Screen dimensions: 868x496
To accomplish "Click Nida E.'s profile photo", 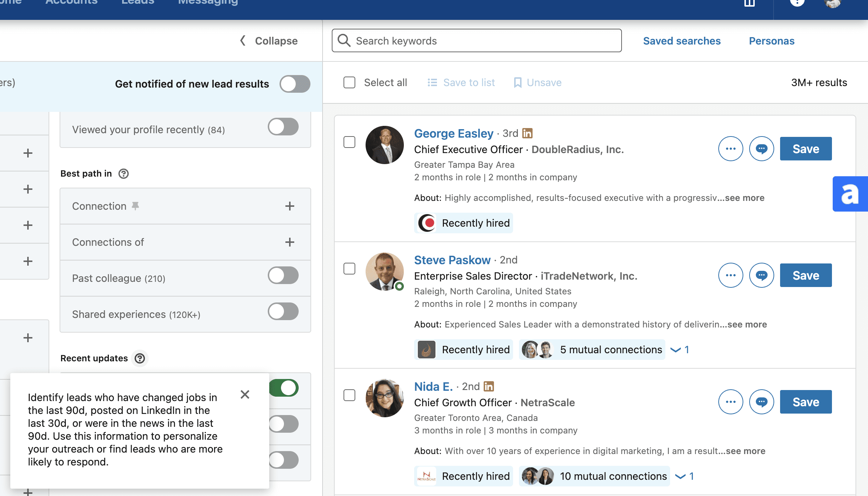I will (385, 398).
